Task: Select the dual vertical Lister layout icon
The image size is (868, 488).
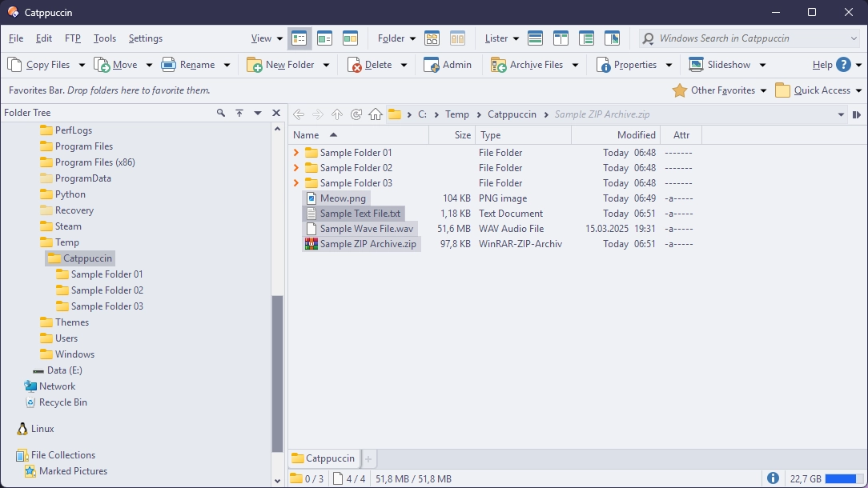Action: [x=561, y=38]
